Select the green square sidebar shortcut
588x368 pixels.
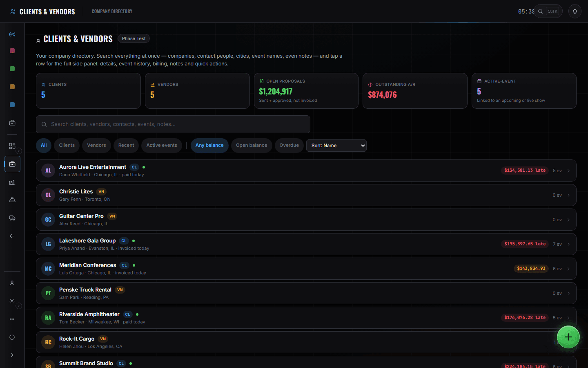12,69
